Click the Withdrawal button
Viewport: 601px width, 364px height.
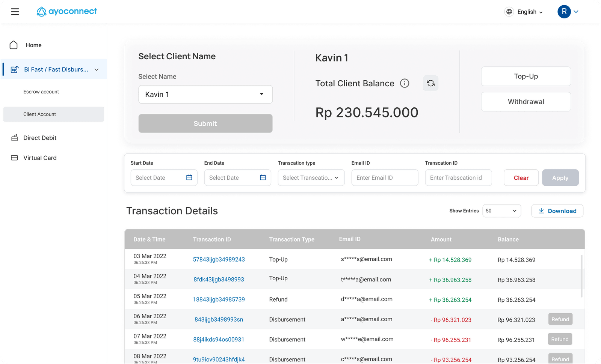pyautogui.click(x=526, y=101)
